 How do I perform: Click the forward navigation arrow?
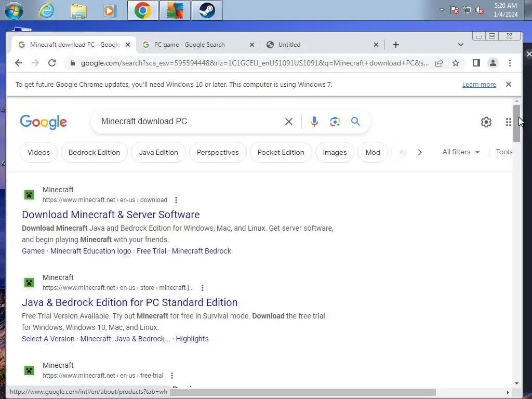tap(35, 63)
